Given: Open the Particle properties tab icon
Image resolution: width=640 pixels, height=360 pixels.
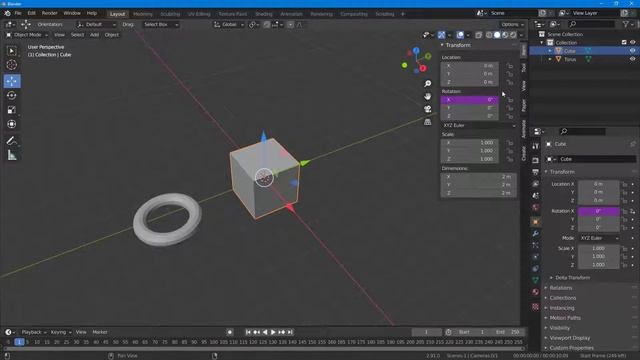Looking at the screenshot, I should point(536,245).
